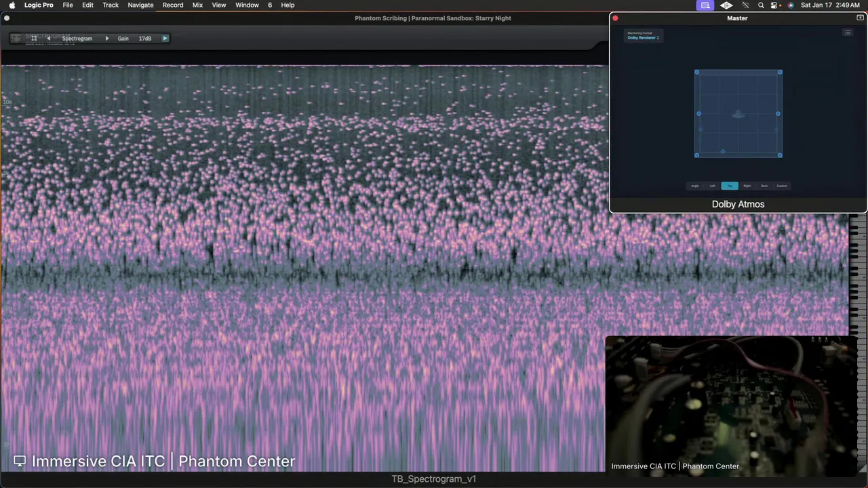Image resolution: width=868 pixels, height=488 pixels.
Task: Click the Dolby Atmos plug-in name label
Action: click(738, 204)
